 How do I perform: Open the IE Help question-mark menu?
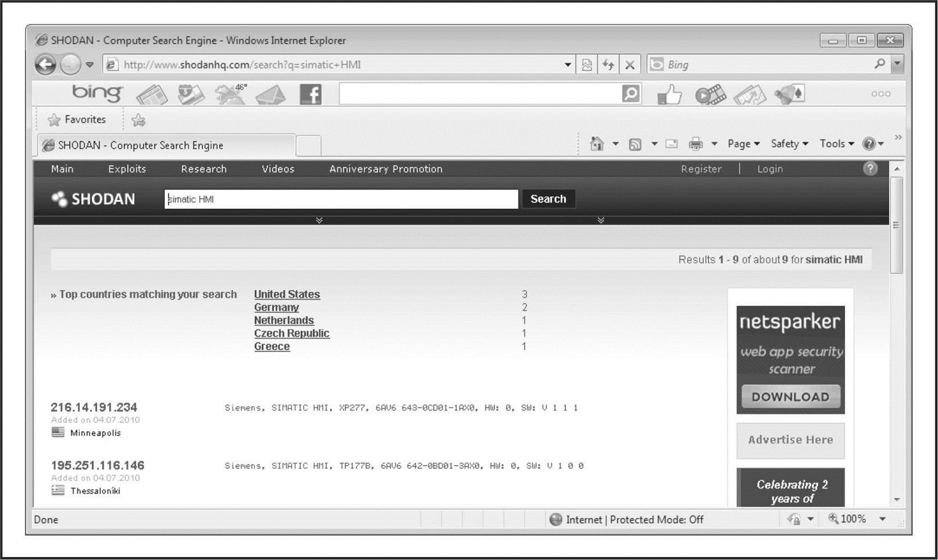point(873,144)
